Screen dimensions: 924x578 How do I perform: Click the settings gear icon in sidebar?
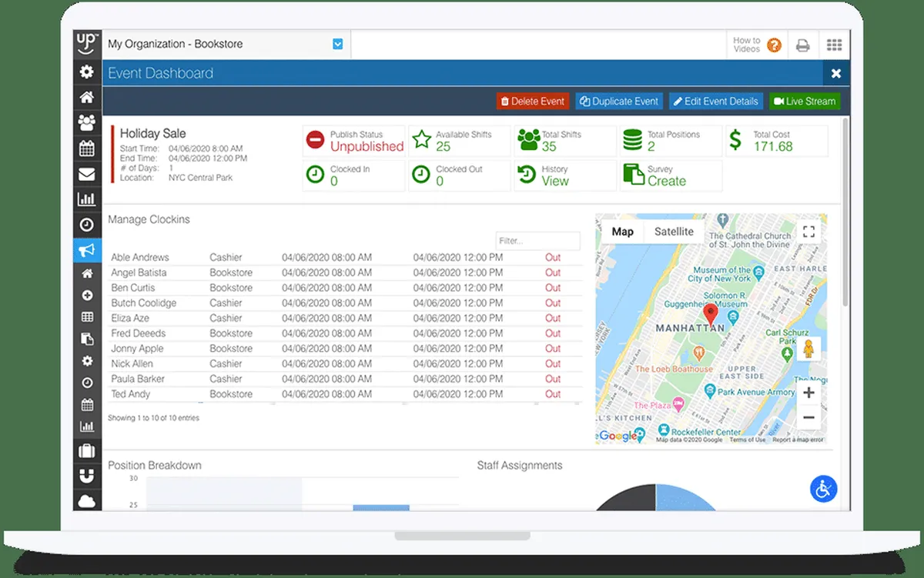[87, 72]
